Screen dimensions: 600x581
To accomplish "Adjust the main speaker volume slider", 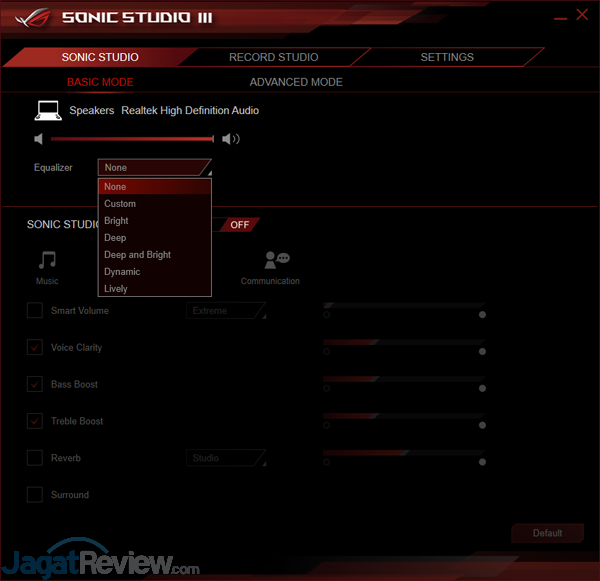I will [x=132, y=139].
